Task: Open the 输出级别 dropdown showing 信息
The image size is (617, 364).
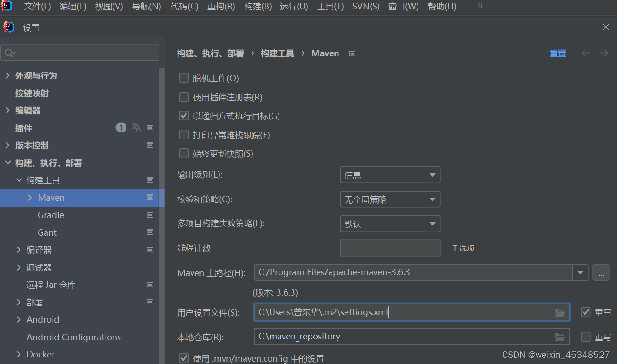Action: pos(390,175)
